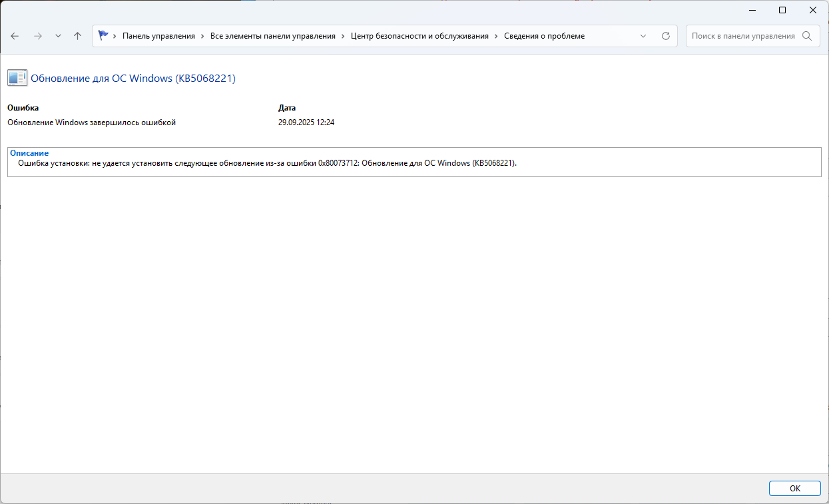Open the address bar history dropdown

pos(643,36)
